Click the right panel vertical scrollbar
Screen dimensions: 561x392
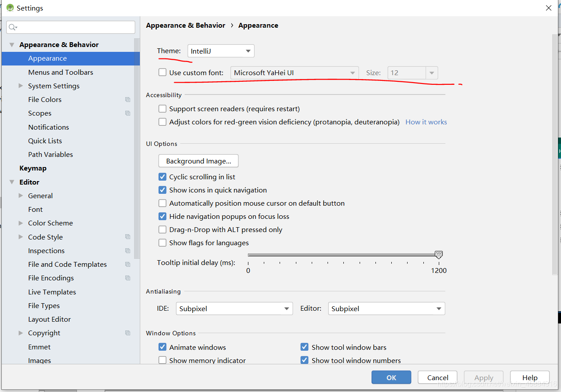coord(554,154)
